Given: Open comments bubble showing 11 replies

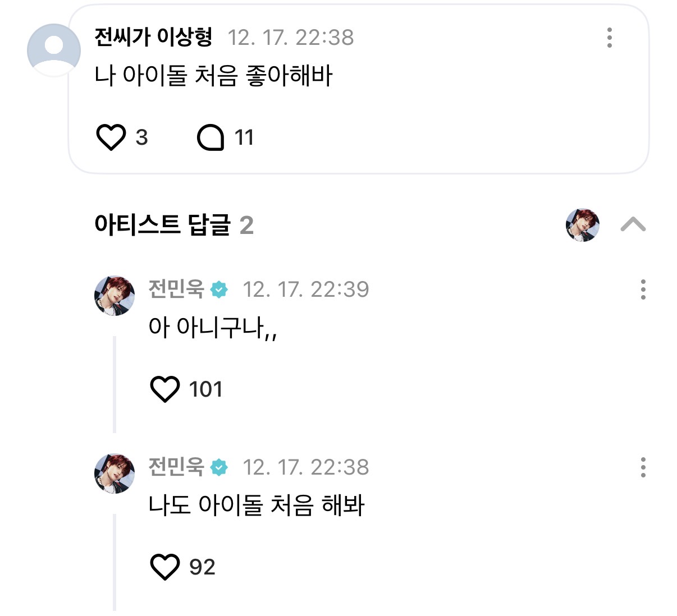Looking at the screenshot, I should point(211,137).
